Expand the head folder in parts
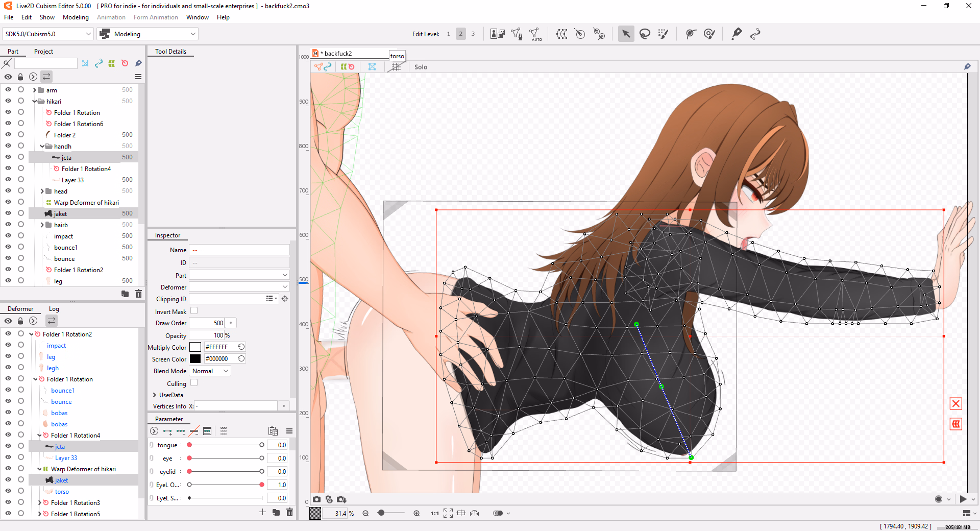This screenshot has height=531, width=980. (x=42, y=191)
